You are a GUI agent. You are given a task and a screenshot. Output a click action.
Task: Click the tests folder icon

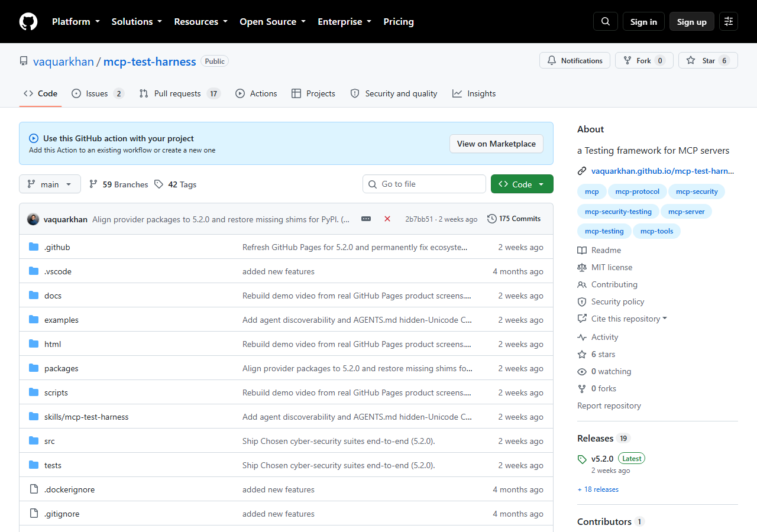(34, 465)
